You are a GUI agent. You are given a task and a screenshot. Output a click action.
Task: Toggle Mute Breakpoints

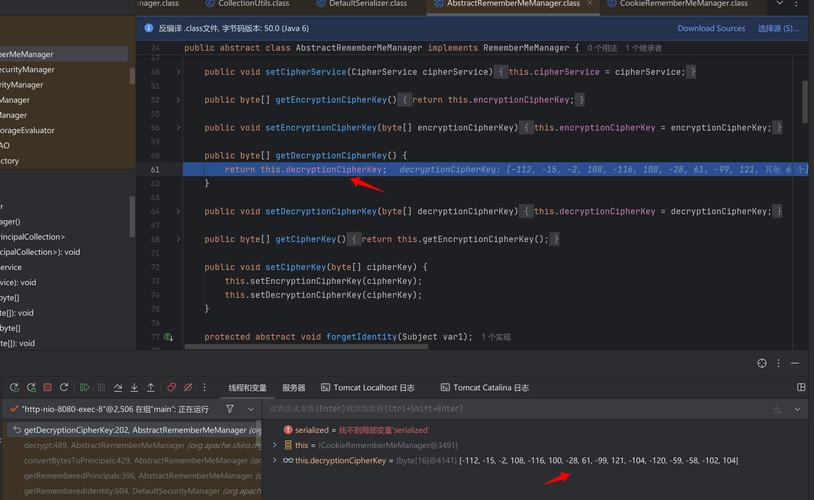click(x=189, y=387)
